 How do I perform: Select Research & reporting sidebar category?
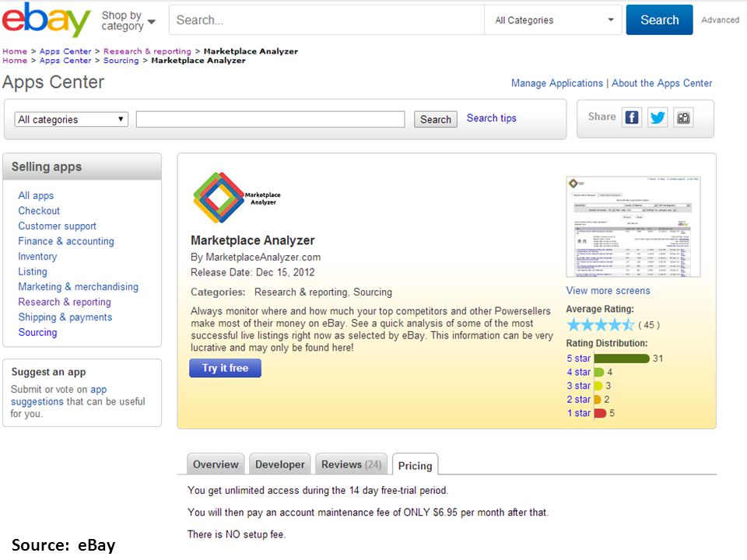(x=65, y=302)
